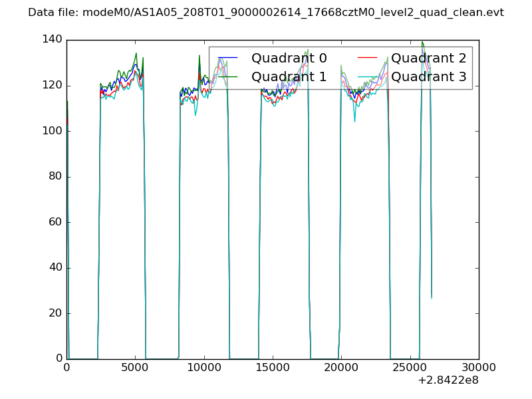Click the 10000 x-axis tick label
Screen dimensions: 532x399
pos(203,367)
